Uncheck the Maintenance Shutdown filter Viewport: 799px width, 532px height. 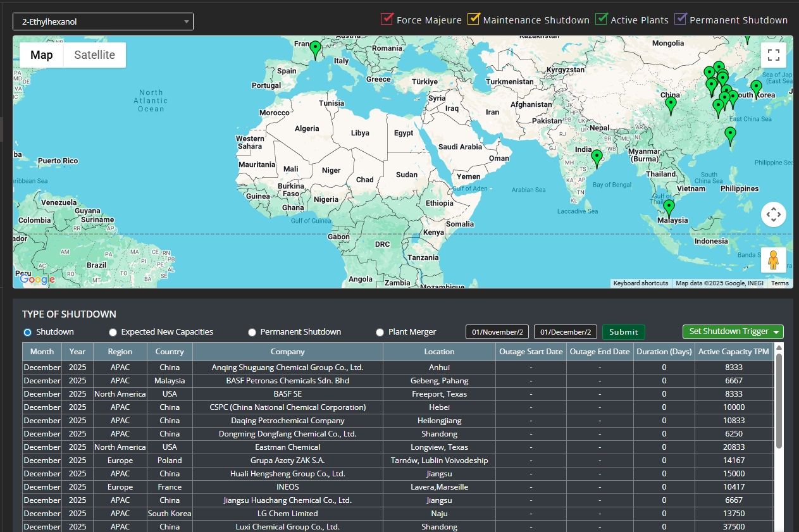474,19
